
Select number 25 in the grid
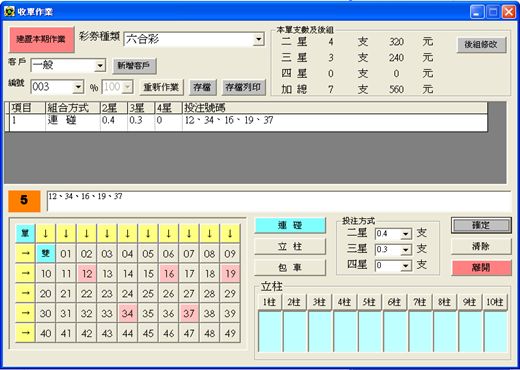[148, 293]
